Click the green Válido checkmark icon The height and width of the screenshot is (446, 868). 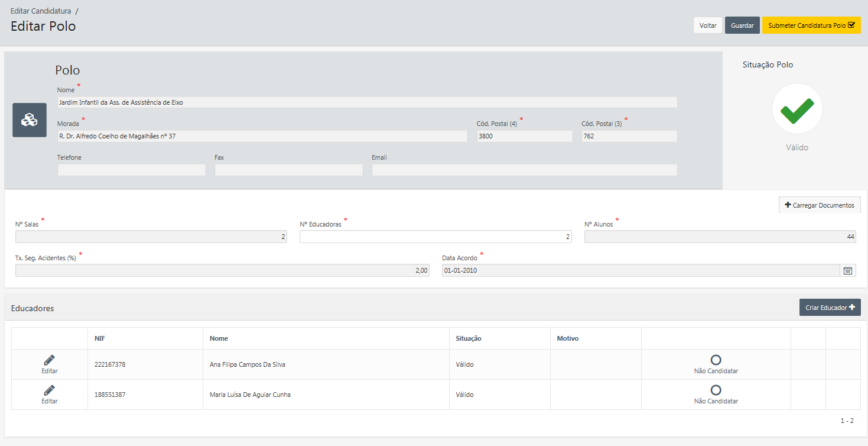[x=797, y=109]
